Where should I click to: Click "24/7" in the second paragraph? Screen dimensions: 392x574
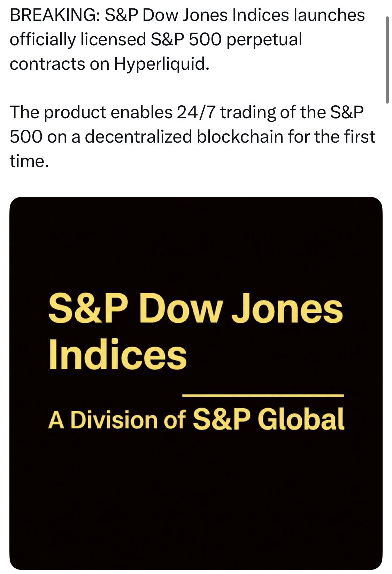(196, 112)
